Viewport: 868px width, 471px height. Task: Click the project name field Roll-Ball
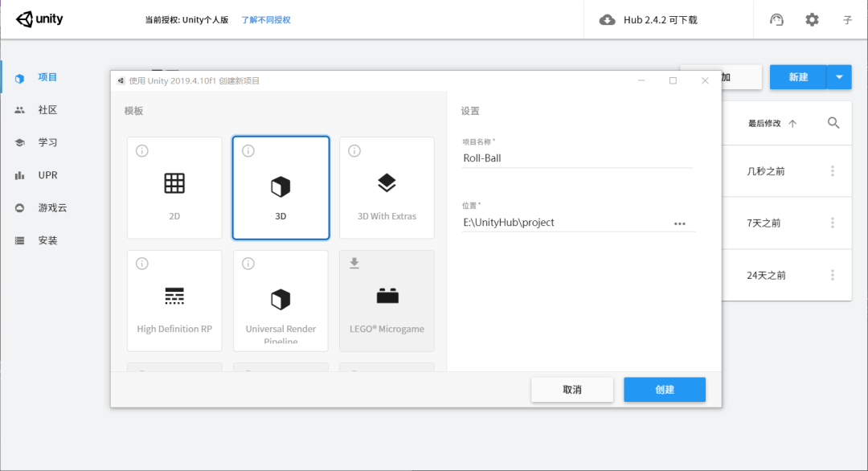577,158
